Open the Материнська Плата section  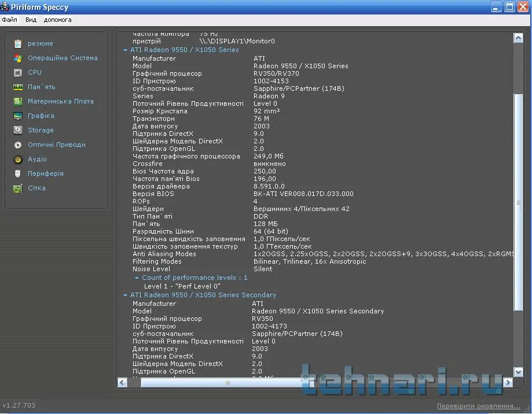(61, 101)
